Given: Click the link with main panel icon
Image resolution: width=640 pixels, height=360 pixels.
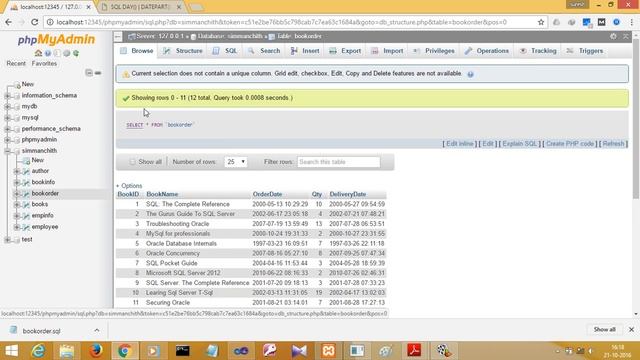Looking at the screenshot, I should 98,73.
